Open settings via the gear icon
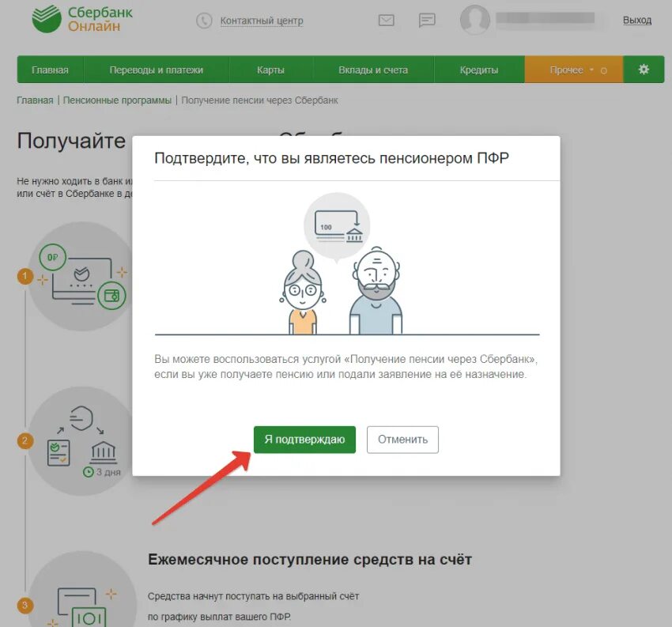Viewport: 672px width, 627px height. pos(644,70)
